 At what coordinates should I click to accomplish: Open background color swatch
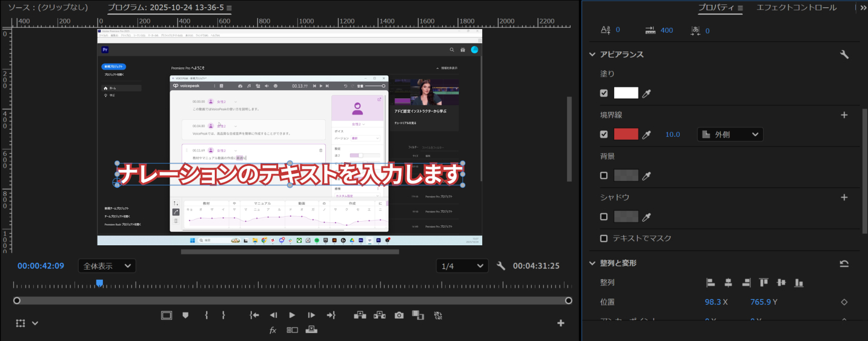pyautogui.click(x=626, y=176)
